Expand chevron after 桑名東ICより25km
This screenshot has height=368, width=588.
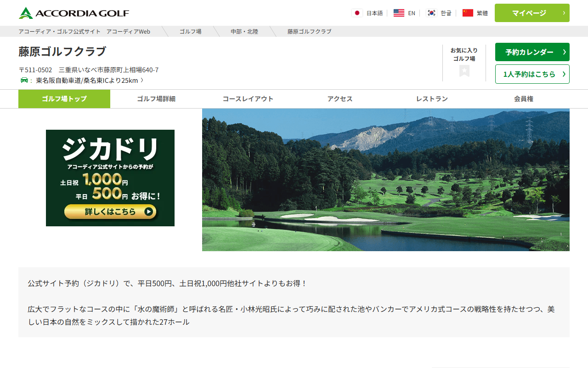coord(142,80)
